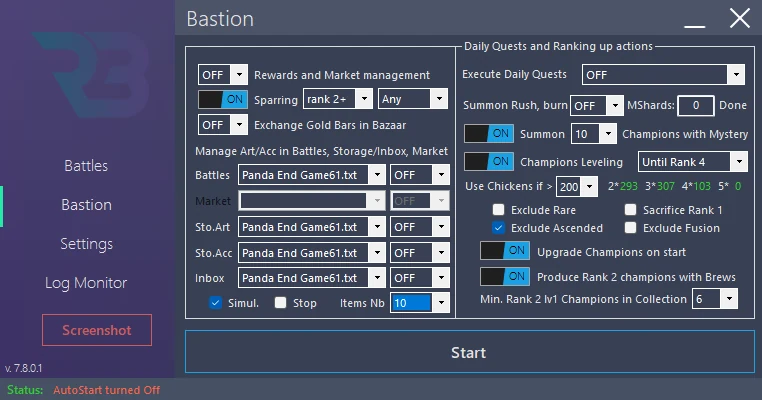Open the Inbox file dropdown
Screen dimensions: 762x400
click(312, 278)
